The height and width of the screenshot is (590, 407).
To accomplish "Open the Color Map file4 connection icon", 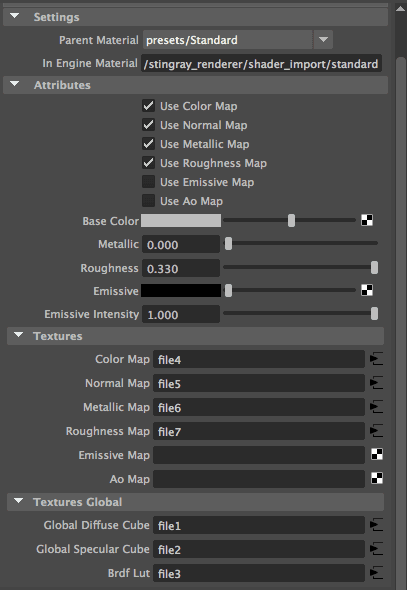I will 377,359.
